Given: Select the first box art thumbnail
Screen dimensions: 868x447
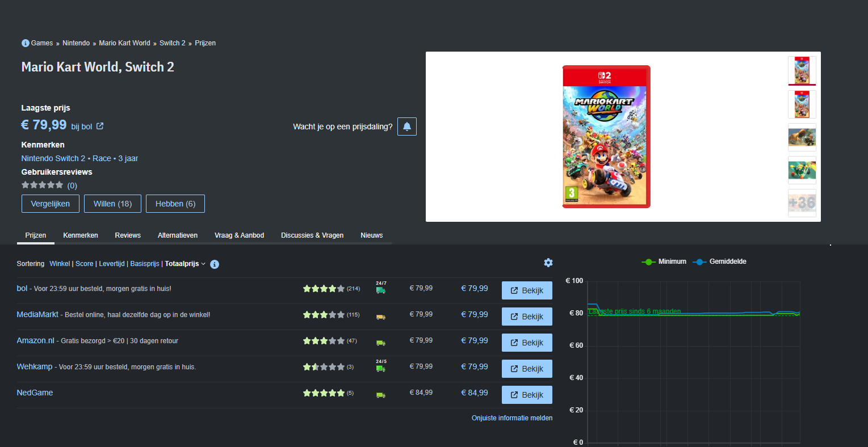Looking at the screenshot, I should [x=802, y=70].
